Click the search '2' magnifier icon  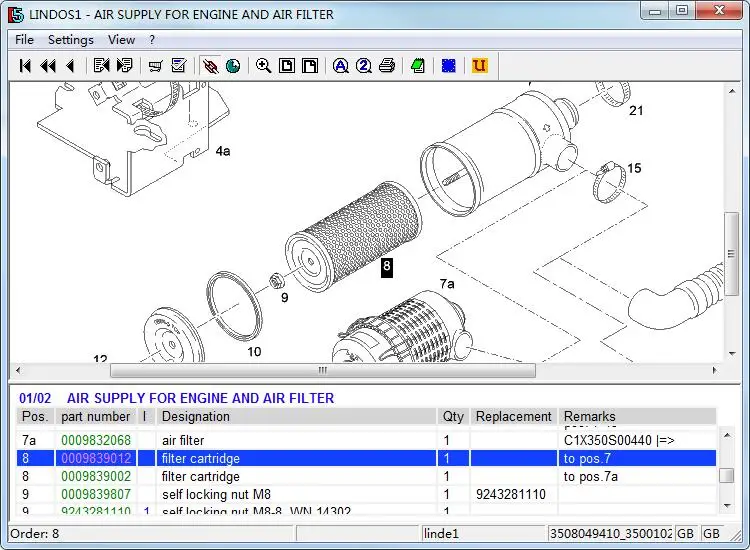[x=364, y=66]
